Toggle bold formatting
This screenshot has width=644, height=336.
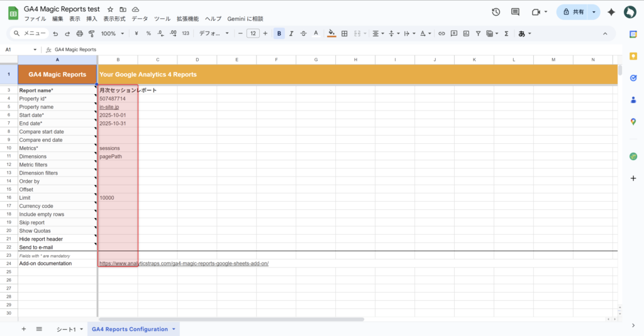(x=279, y=33)
